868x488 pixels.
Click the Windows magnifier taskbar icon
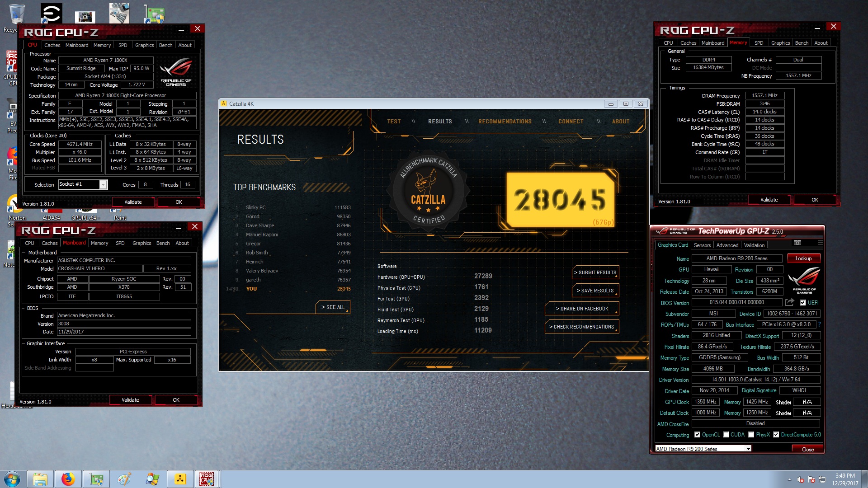[152, 479]
